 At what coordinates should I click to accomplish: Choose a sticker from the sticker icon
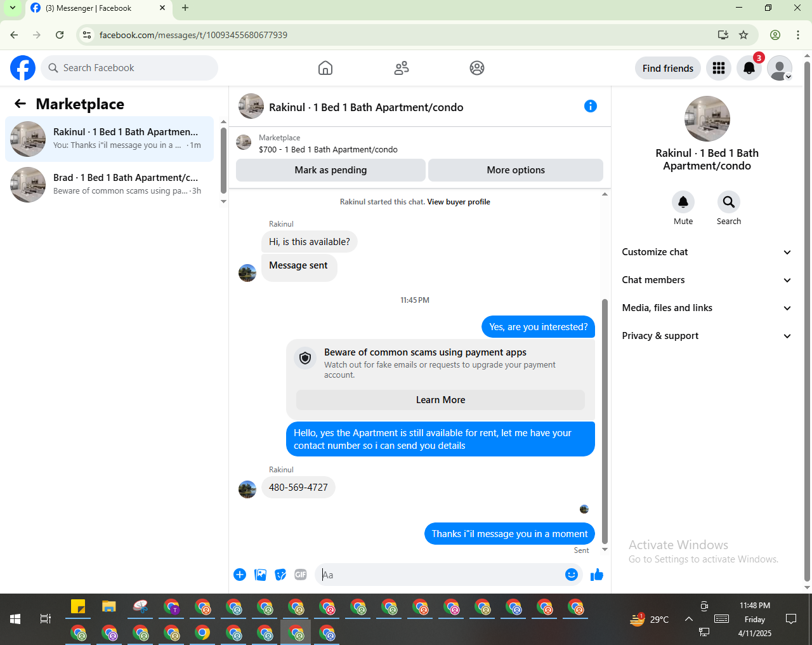point(280,575)
